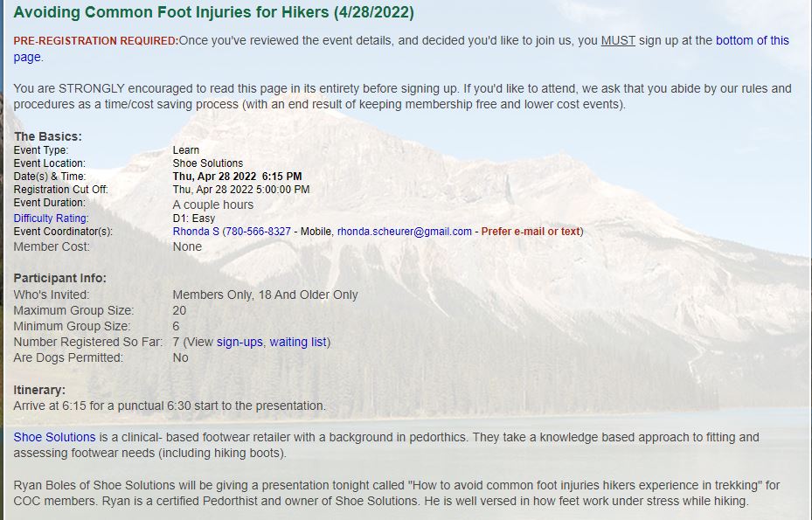Click the rhonda.scheurer@gmail.com email link
Viewport: 812px width, 520px height.
point(405,232)
